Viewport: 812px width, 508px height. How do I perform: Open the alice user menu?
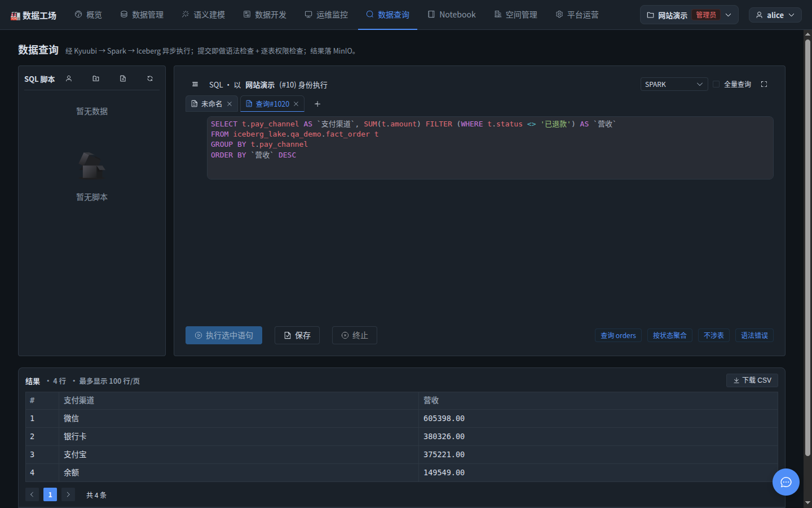coord(775,15)
